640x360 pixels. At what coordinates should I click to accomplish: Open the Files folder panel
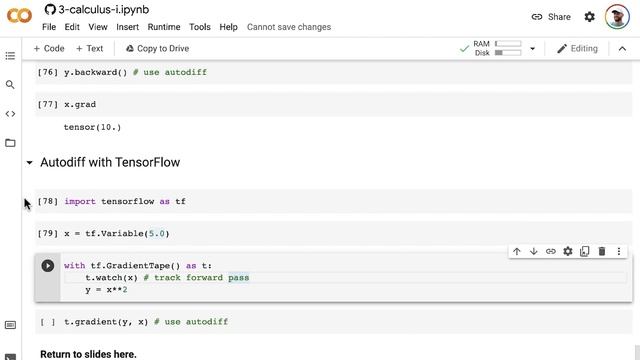click(10, 143)
